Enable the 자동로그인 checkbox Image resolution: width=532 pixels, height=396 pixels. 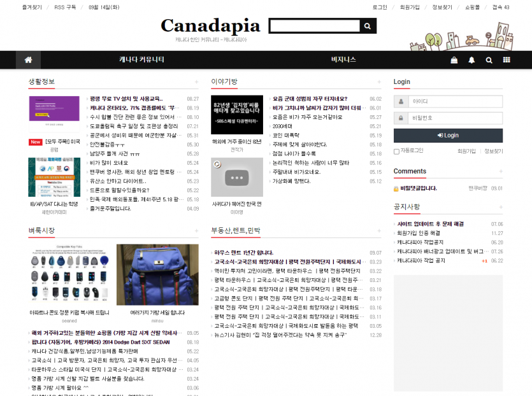coord(396,152)
